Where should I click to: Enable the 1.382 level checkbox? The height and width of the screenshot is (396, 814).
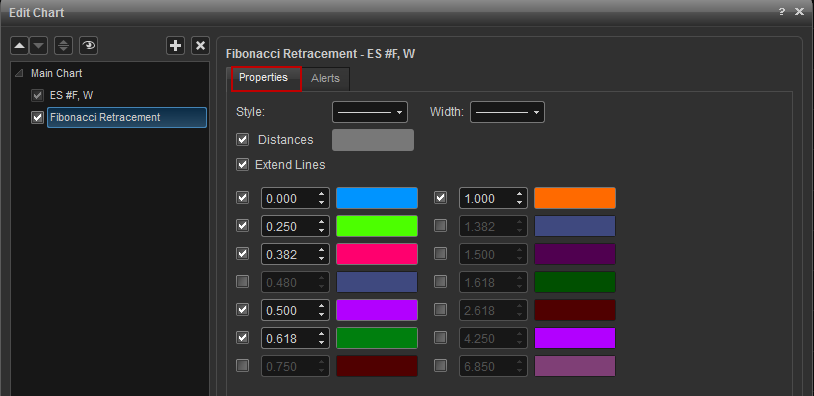pyautogui.click(x=440, y=226)
